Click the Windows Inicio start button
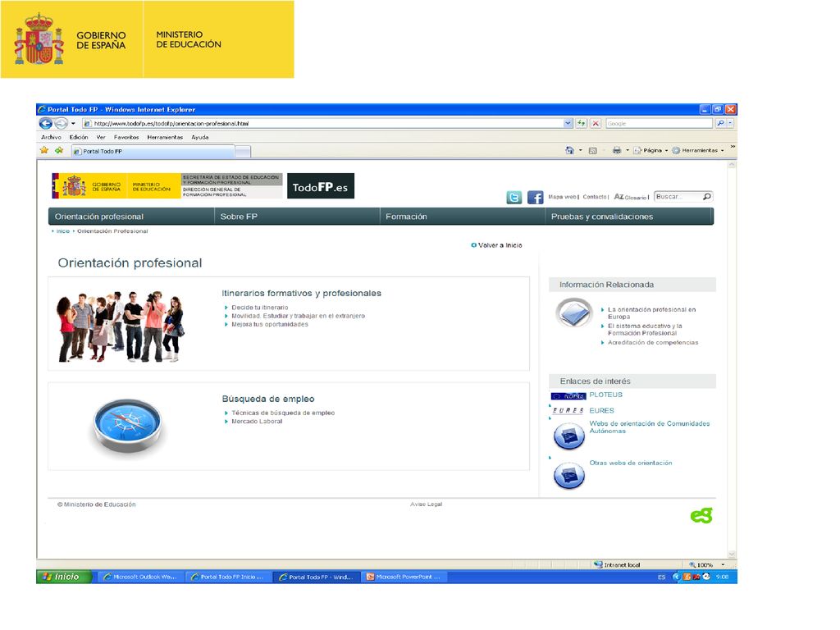This screenshot has height=630, width=840. 64,577
